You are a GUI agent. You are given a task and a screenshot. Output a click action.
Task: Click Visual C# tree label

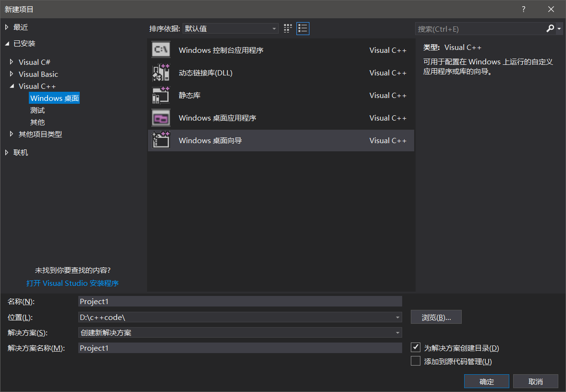[x=34, y=62]
